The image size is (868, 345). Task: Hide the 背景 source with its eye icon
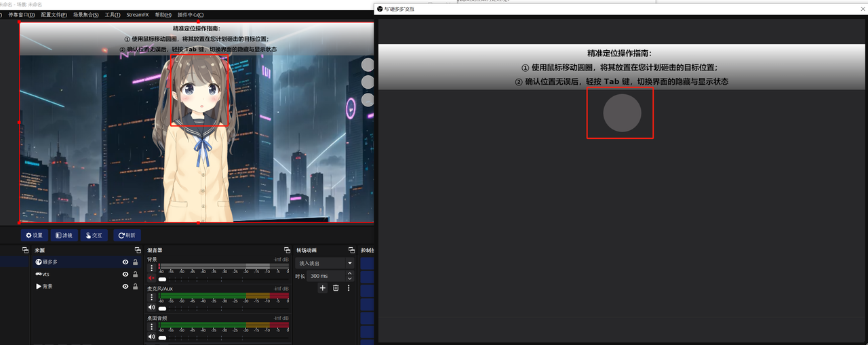coord(125,287)
